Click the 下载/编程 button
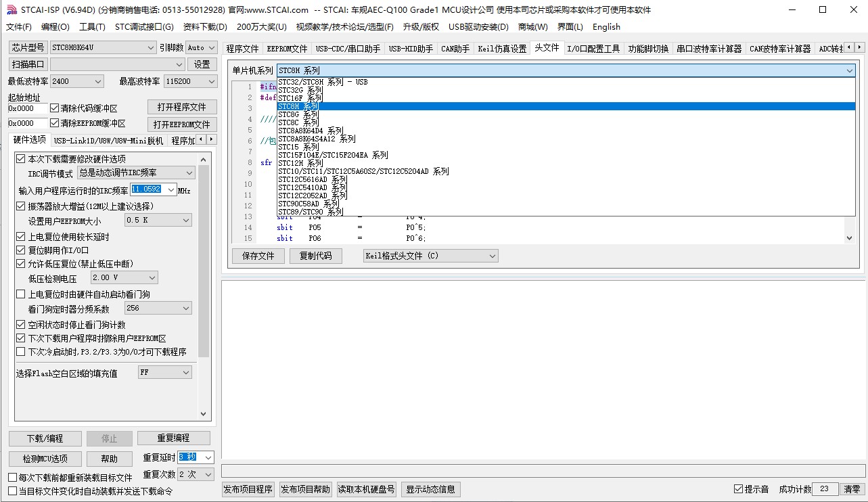The image size is (868, 502). pyautogui.click(x=45, y=438)
